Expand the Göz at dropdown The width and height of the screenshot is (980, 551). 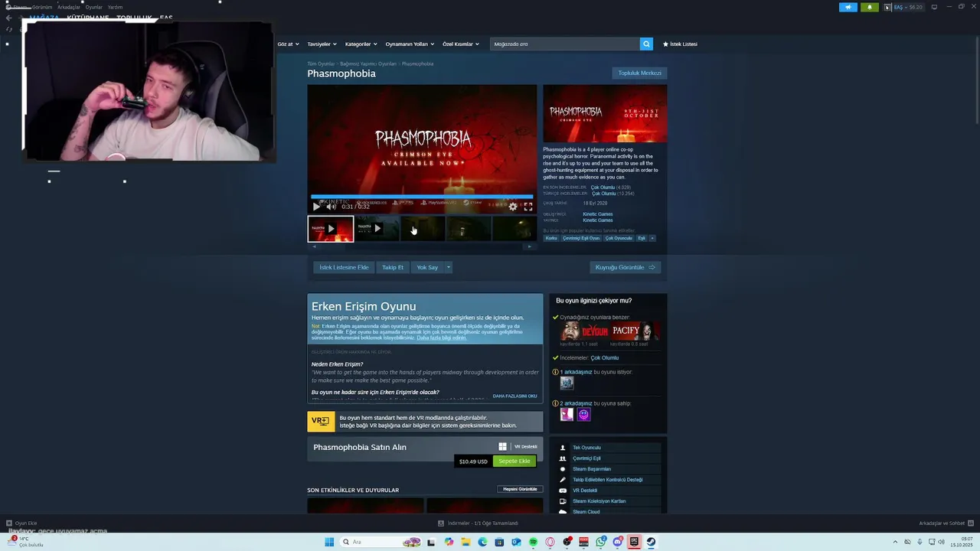287,44
